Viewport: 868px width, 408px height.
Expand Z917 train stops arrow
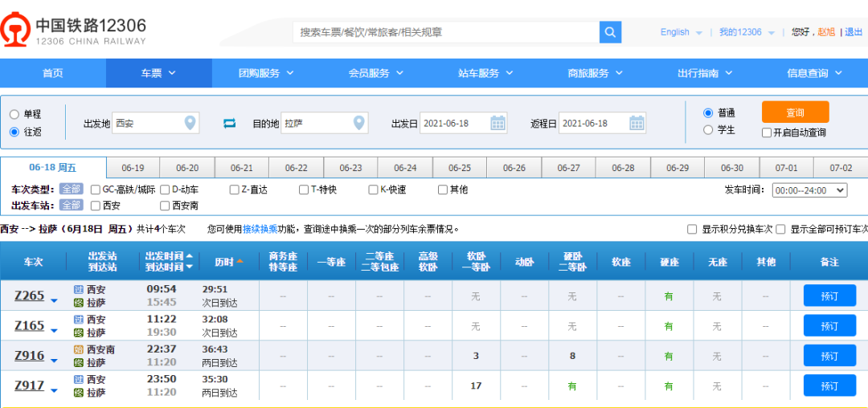(54, 390)
